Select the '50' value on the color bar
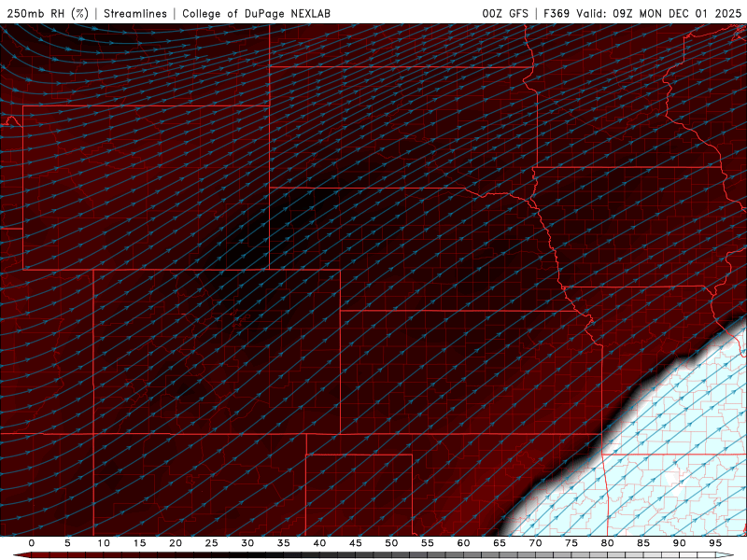 [391, 543]
